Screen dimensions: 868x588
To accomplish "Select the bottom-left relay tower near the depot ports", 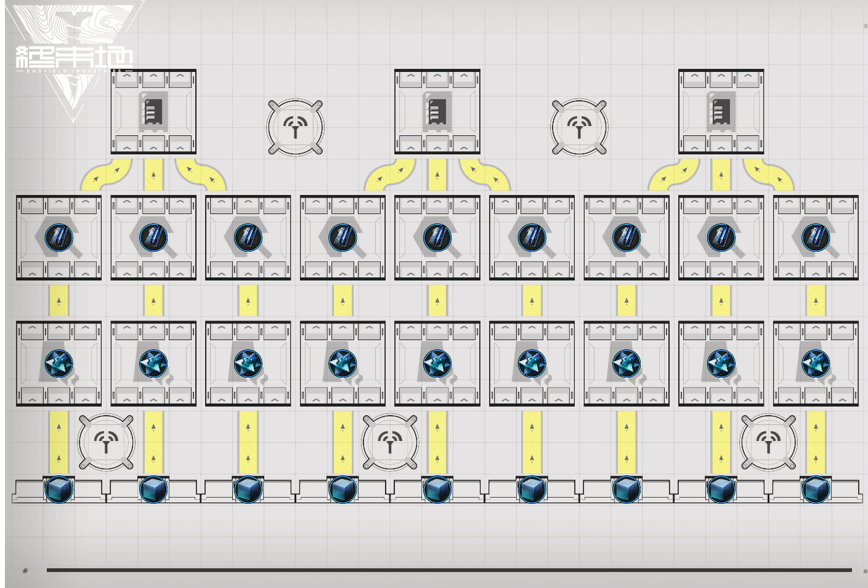I will (106, 442).
